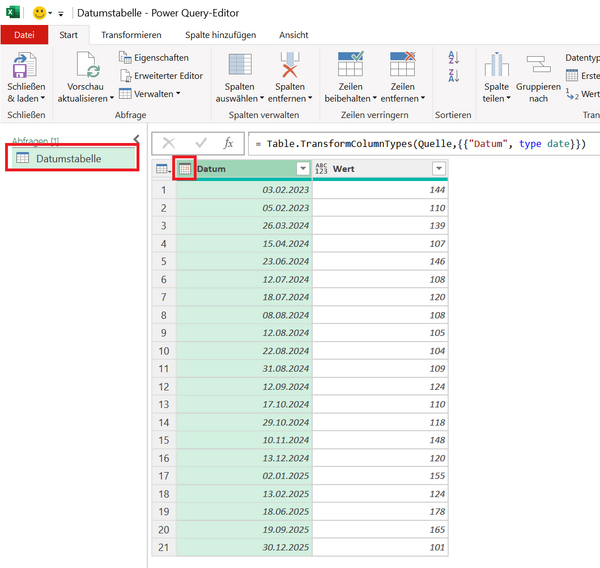This screenshot has width=600, height=568.
Task: Expand the Verwalten dropdown menu
Action: coord(150,94)
